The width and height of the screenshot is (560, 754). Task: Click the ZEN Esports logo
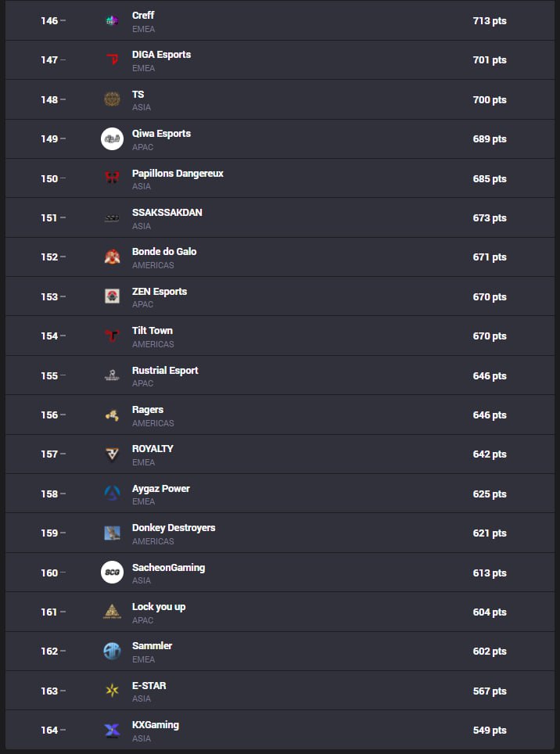112,296
